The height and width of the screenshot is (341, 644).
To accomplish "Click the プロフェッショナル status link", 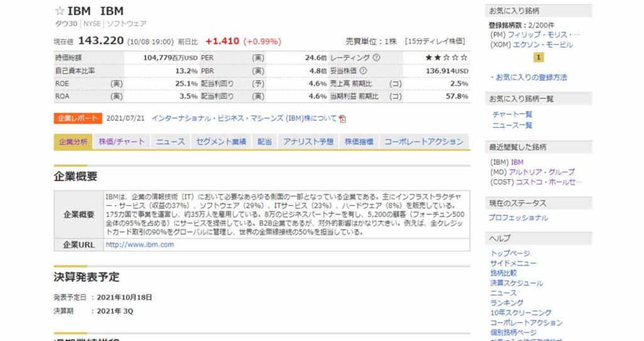I will [518, 218].
